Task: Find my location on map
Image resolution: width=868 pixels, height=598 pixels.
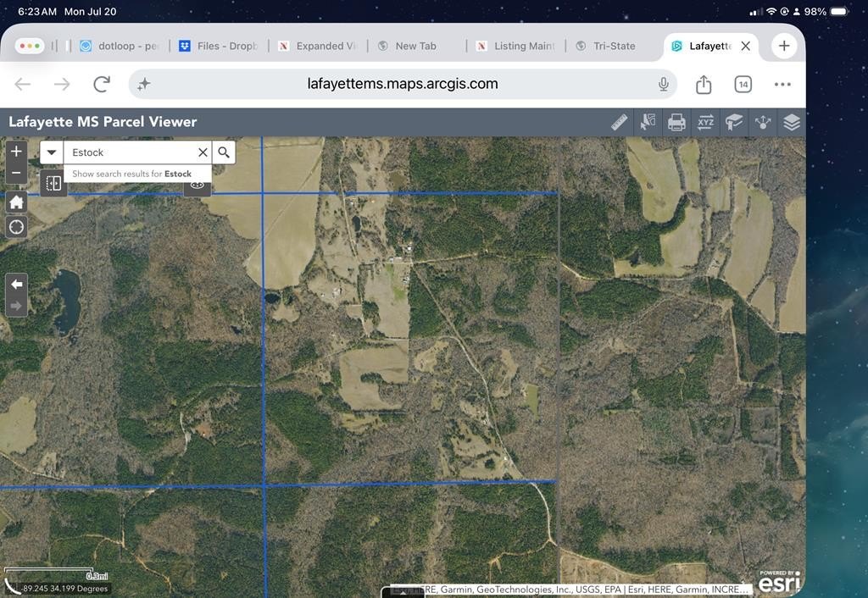Action: [x=17, y=227]
